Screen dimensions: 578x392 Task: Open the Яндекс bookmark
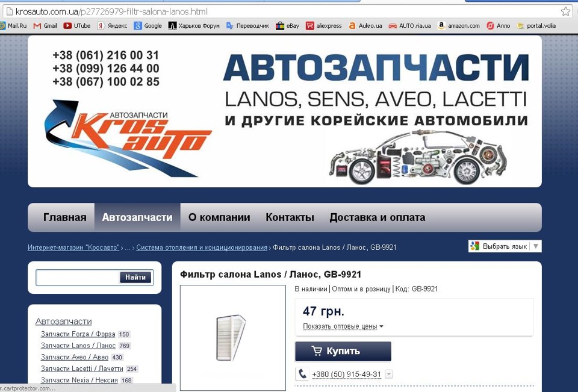pyautogui.click(x=113, y=26)
